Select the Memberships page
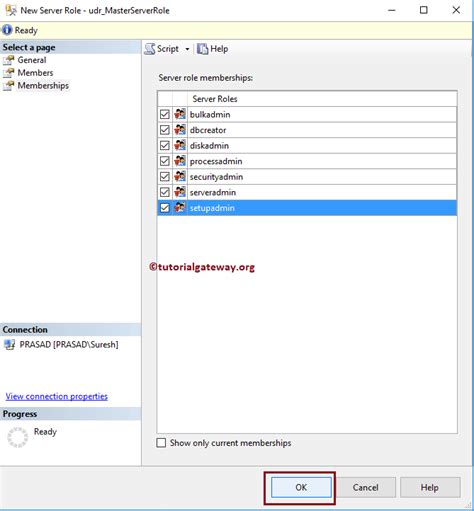This screenshot has width=474, height=511. [x=43, y=86]
